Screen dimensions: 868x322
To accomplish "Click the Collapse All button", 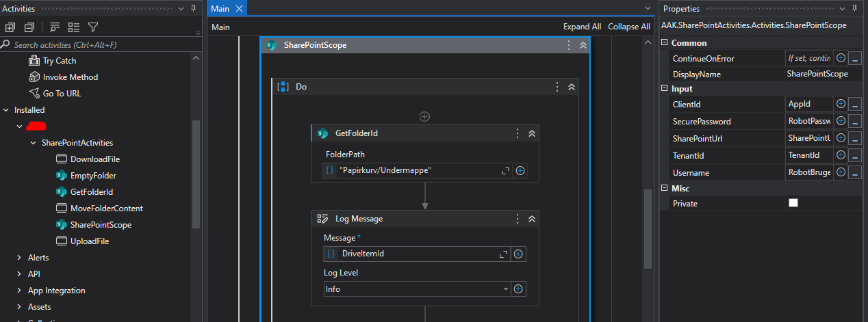I will coord(628,27).
